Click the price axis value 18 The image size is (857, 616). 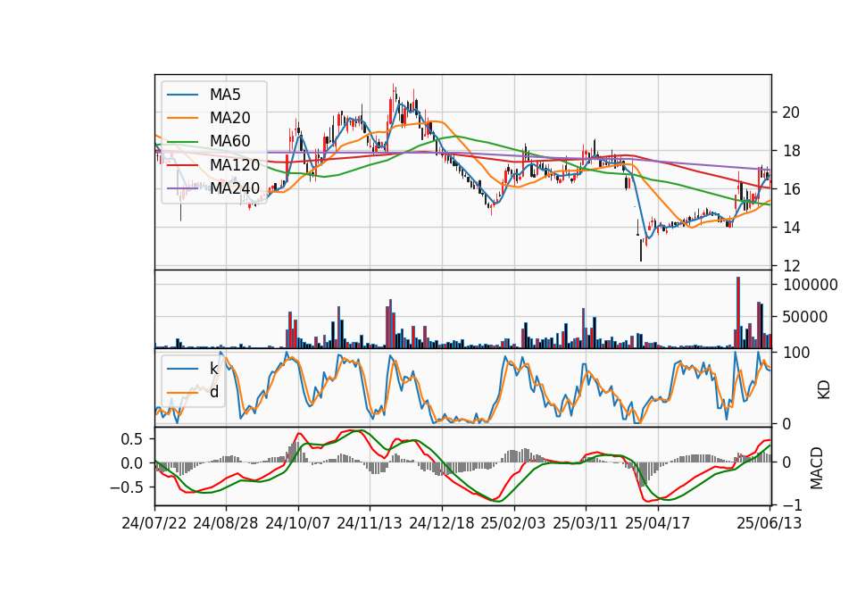[791, 151]
